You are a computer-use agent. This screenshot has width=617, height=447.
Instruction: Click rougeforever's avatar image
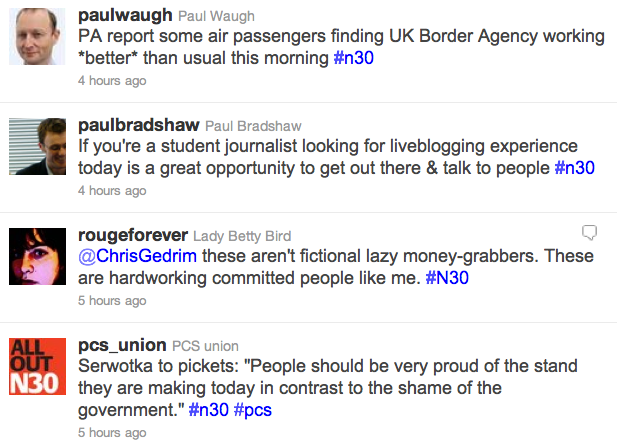coord(38,256)
